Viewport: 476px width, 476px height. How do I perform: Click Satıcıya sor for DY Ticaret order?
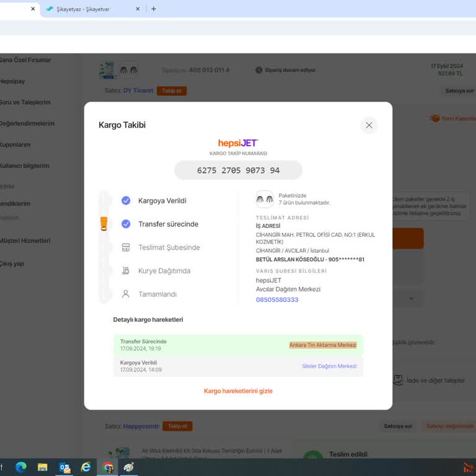coord(459,90)
